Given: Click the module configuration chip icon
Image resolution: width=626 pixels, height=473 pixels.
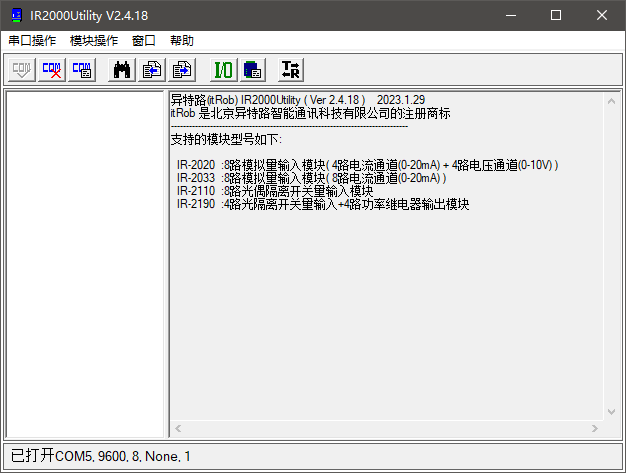Looking at the screenshot, I should [x=253, y=70].
